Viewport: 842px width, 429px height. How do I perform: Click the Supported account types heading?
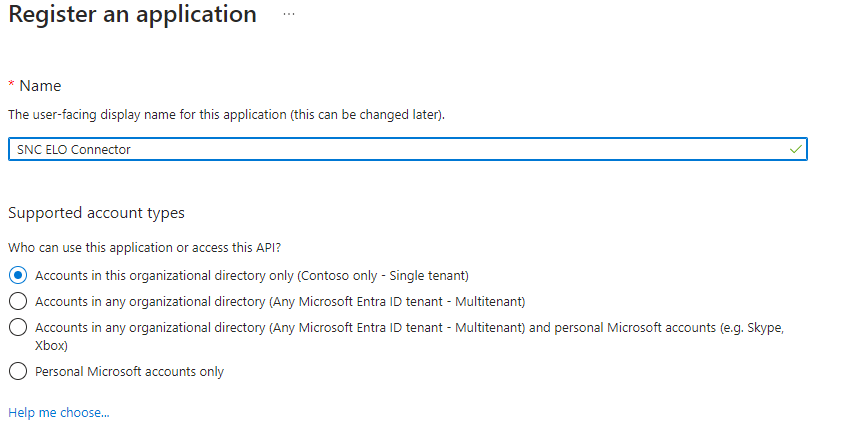[x=96, y=213]
